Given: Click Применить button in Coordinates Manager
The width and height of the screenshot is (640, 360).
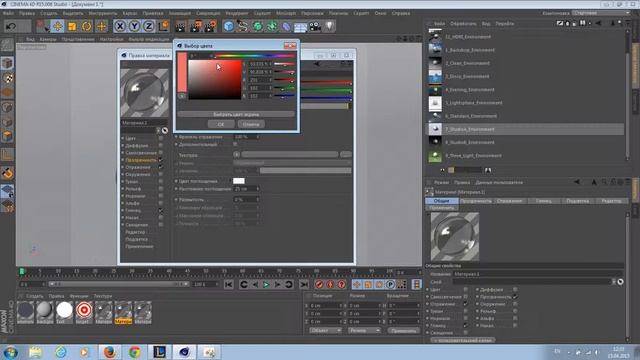Looking at the screenshot, I should coord(403,330).
